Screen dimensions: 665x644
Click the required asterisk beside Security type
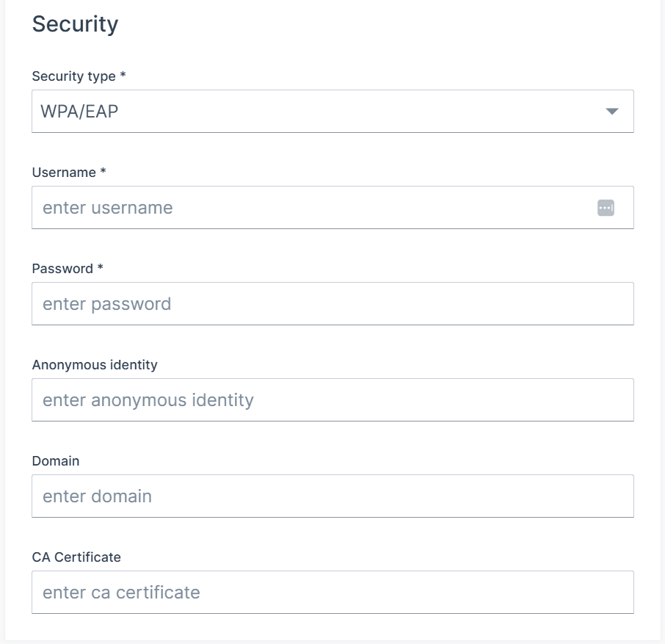pyautogui.click(x=123, y=76)
